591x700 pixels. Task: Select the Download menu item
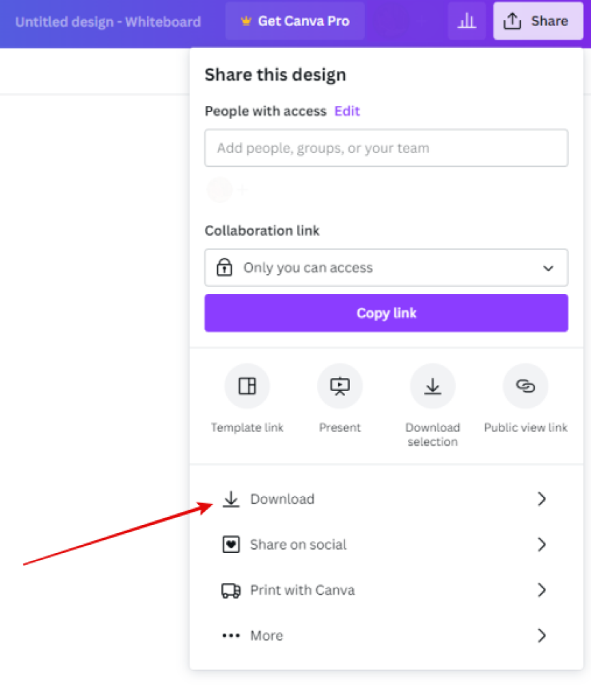pos(386,499)
